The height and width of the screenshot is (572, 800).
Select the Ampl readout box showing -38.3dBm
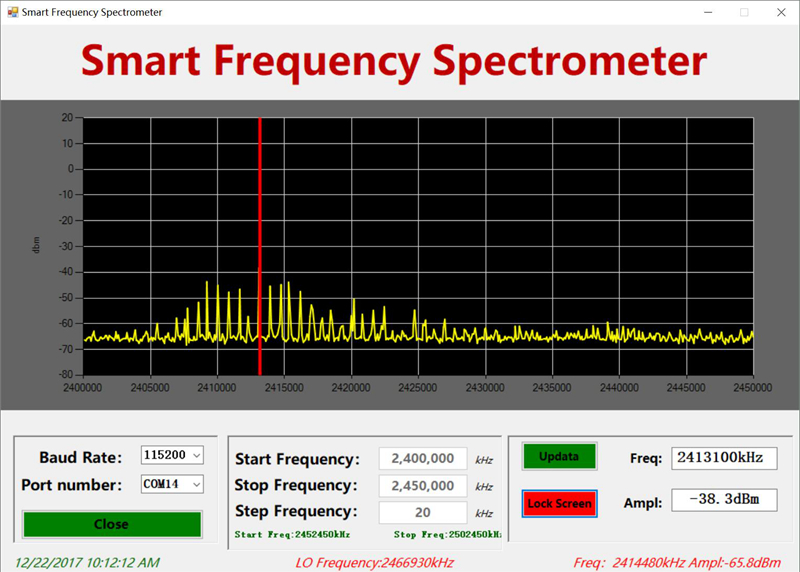(x=724, y=500)
